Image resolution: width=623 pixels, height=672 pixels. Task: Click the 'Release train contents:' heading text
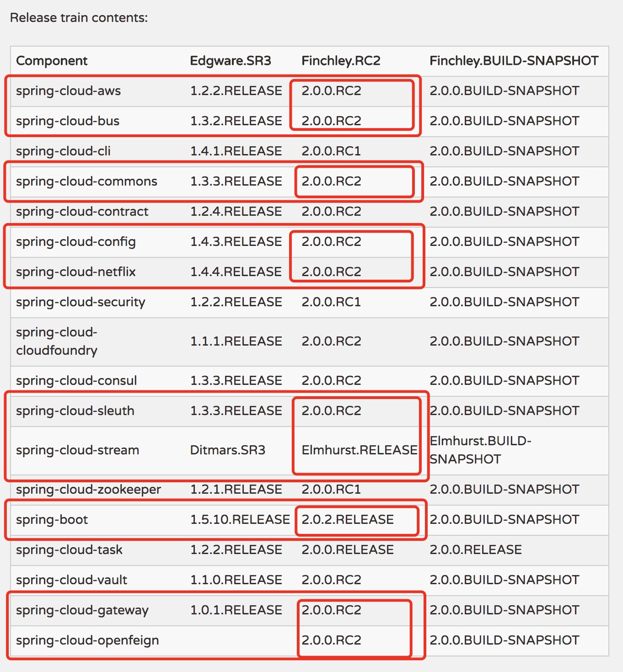[79, 18]
